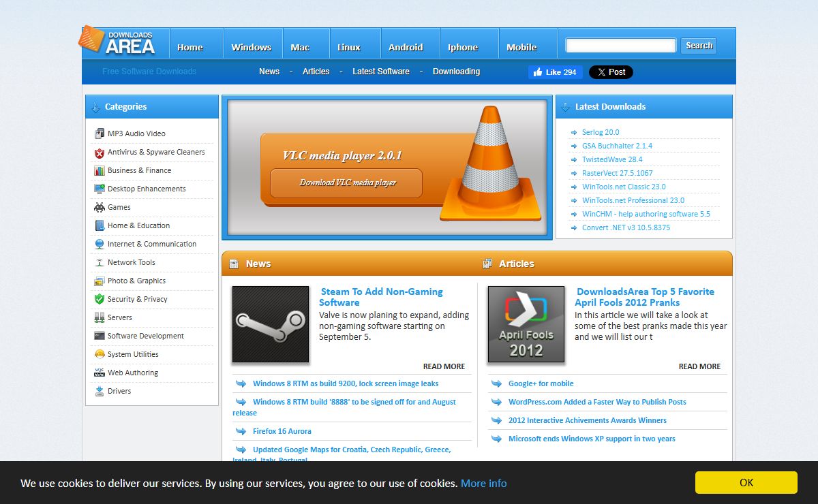
Task: Click the X Post button
Action: pos(611,72)
